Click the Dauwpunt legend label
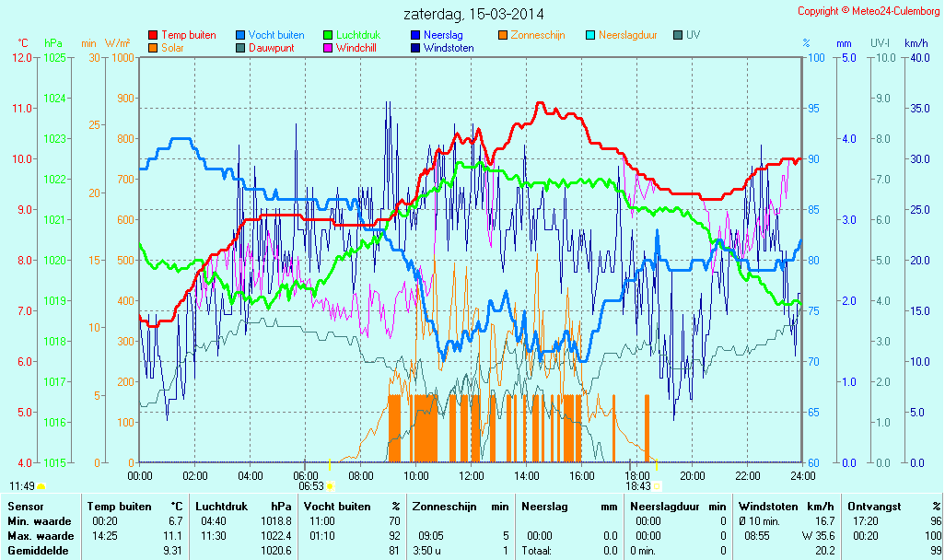The width and height of the screenshot is (945, 560). (271, 48)
